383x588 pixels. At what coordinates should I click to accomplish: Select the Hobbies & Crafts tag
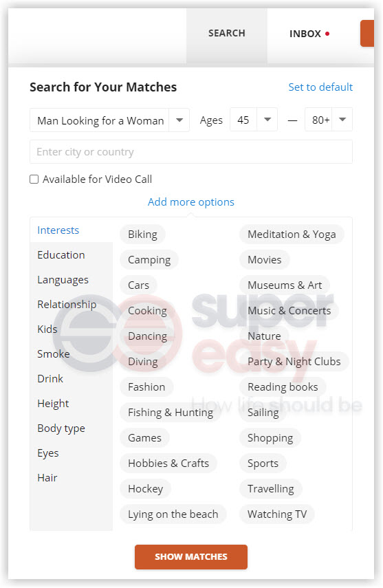168,464
